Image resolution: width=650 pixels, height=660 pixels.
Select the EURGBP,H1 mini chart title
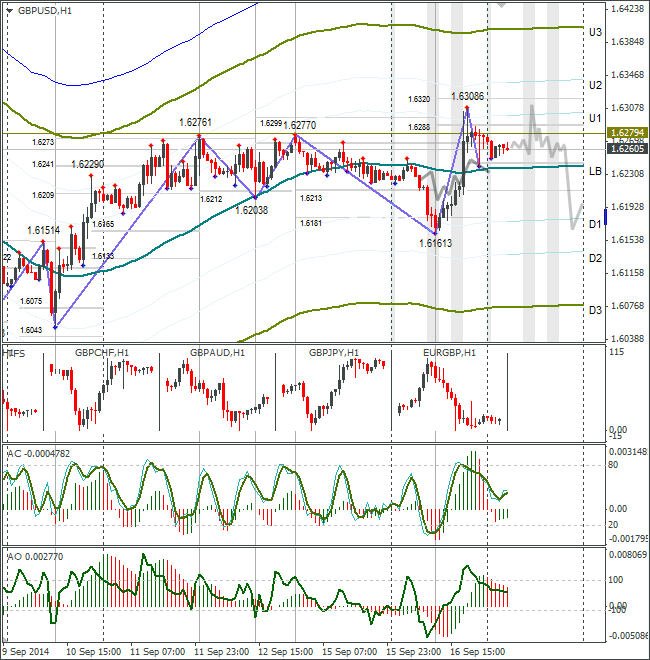click(449, 353)
